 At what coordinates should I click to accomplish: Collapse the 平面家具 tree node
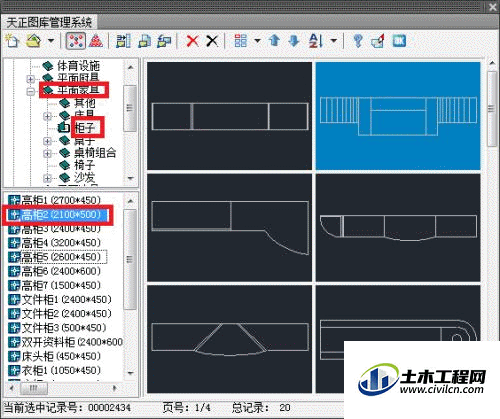point(31,91)
